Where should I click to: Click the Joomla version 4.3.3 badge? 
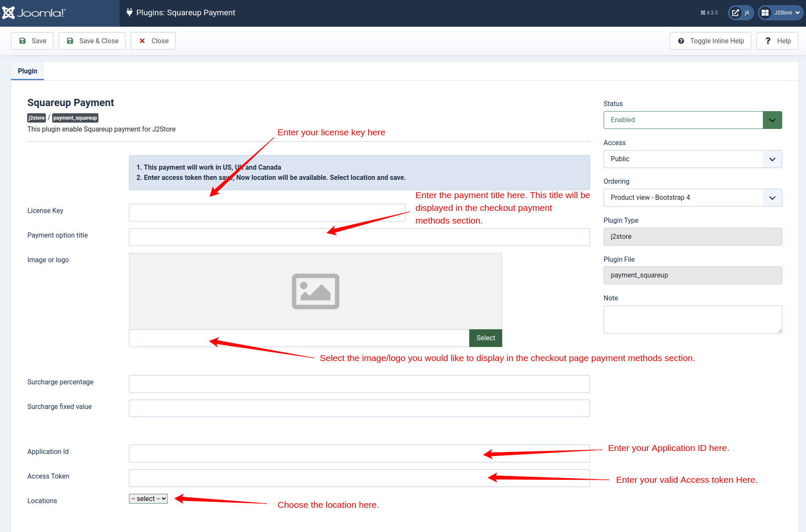(x=709, y=13)
